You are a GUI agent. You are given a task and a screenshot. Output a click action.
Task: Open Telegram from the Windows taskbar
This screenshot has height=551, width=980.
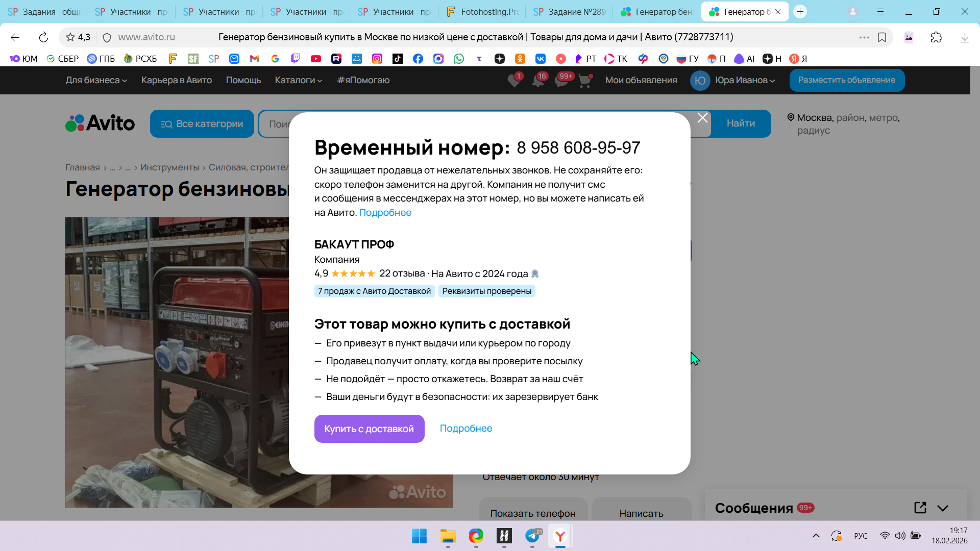coord(532,536)
